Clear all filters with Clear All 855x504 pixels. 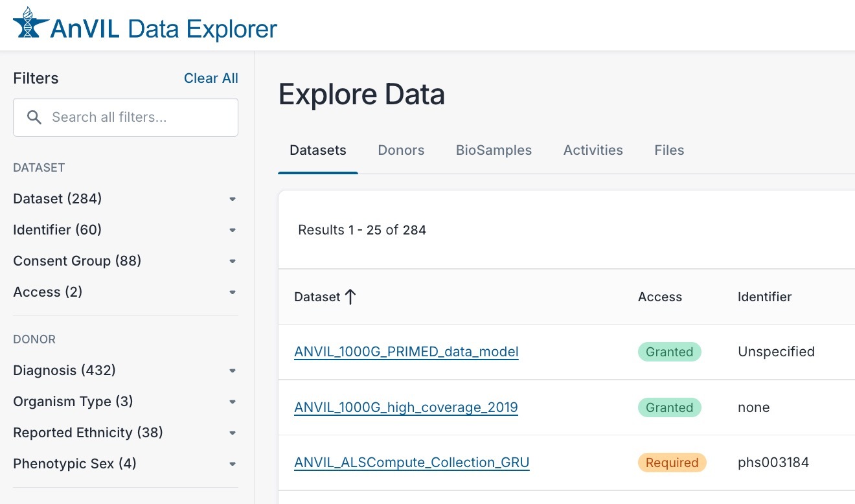click(x=211, y=78)
